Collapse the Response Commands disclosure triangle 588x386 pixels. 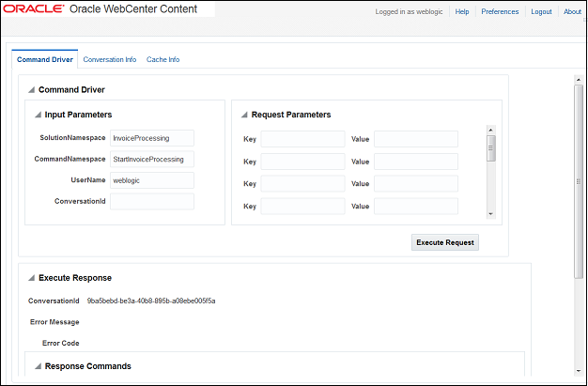(x=38, y=366)
